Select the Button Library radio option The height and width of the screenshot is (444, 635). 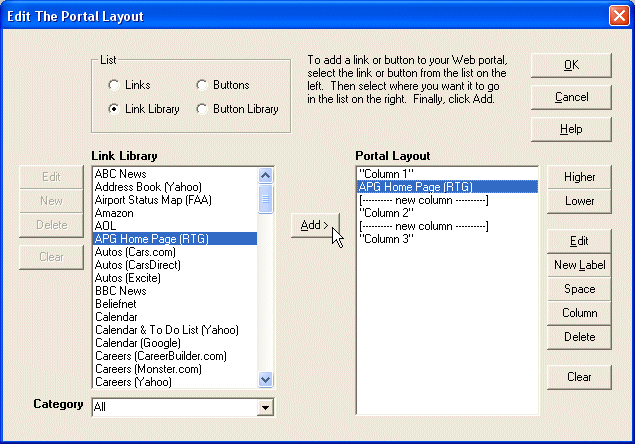(204, 109)
